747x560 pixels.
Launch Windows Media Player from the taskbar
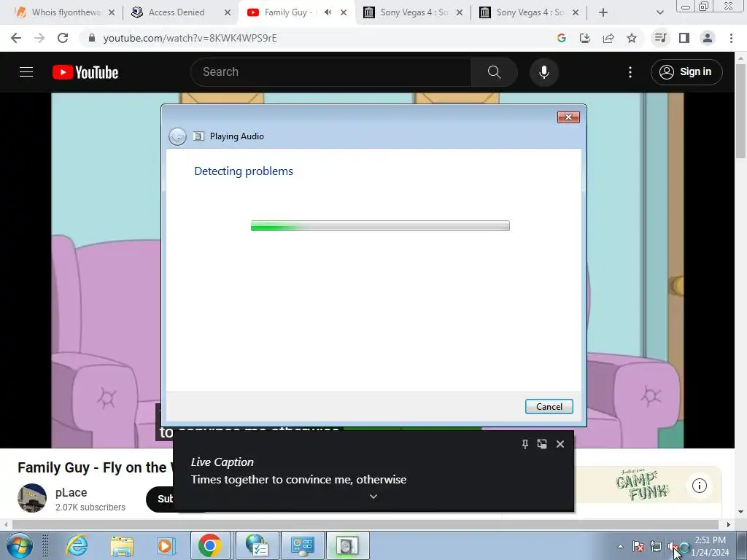point(166,545)
